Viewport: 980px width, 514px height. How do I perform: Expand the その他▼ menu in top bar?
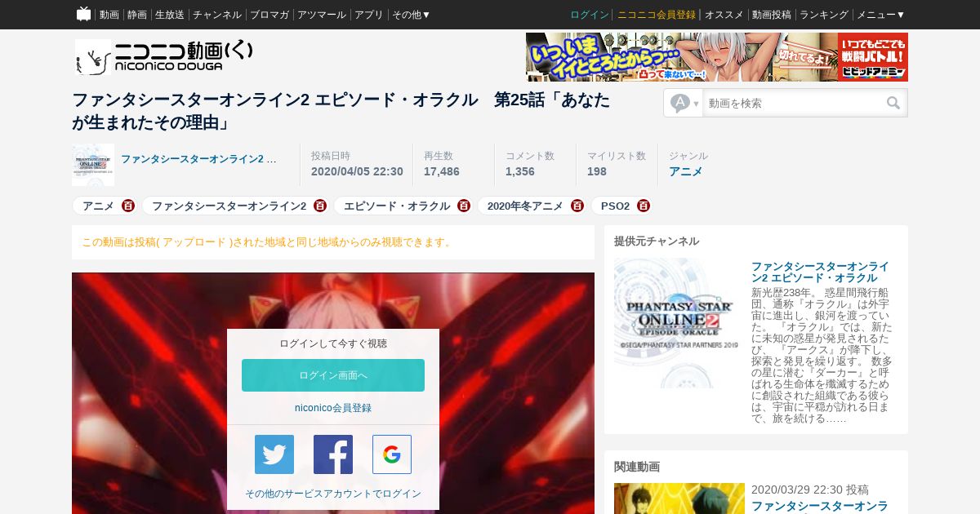click(411, 15)
